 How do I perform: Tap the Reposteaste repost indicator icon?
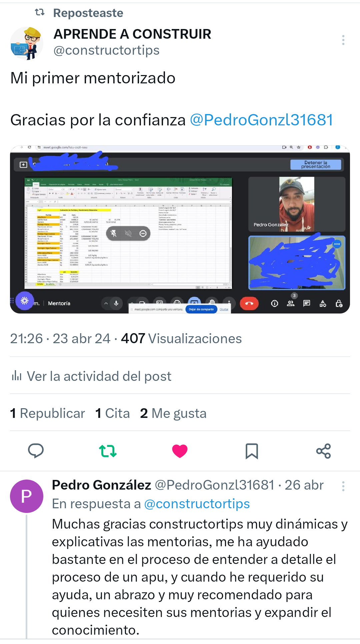tap(40, 13)
